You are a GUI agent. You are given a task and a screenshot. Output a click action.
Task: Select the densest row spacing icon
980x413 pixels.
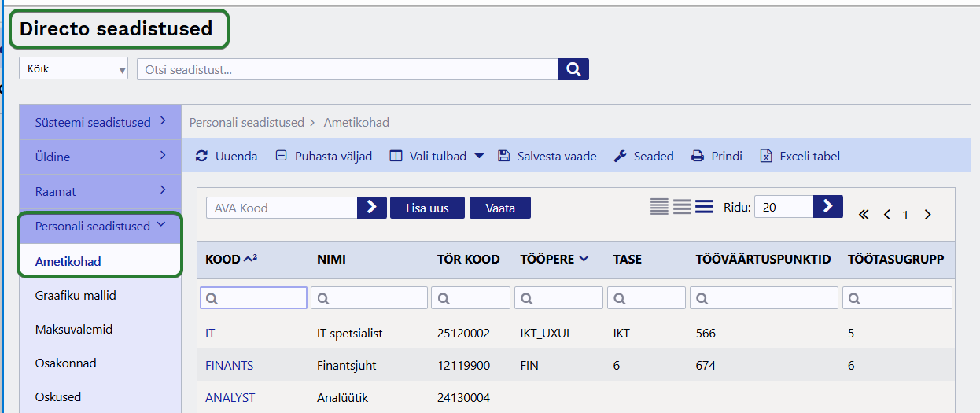[659, 207]
